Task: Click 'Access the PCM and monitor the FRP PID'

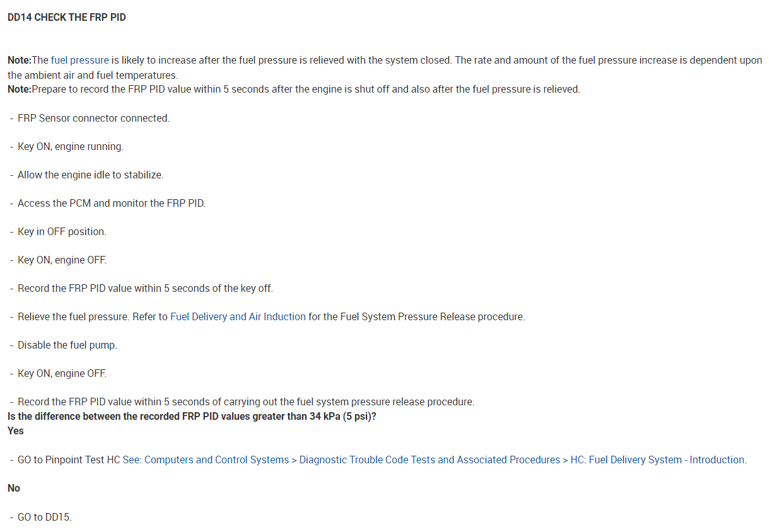Action: point(111,203)
